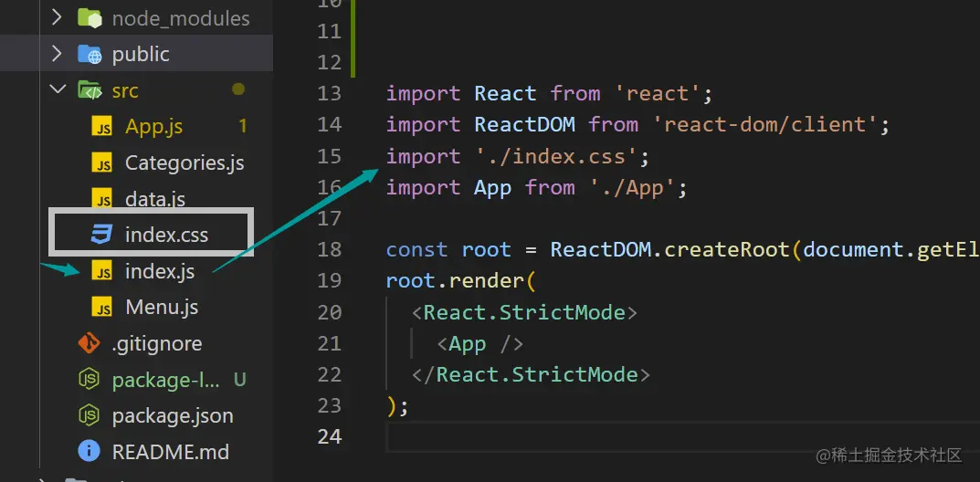
Task: Click the src folder code icon
Action: 90,90
